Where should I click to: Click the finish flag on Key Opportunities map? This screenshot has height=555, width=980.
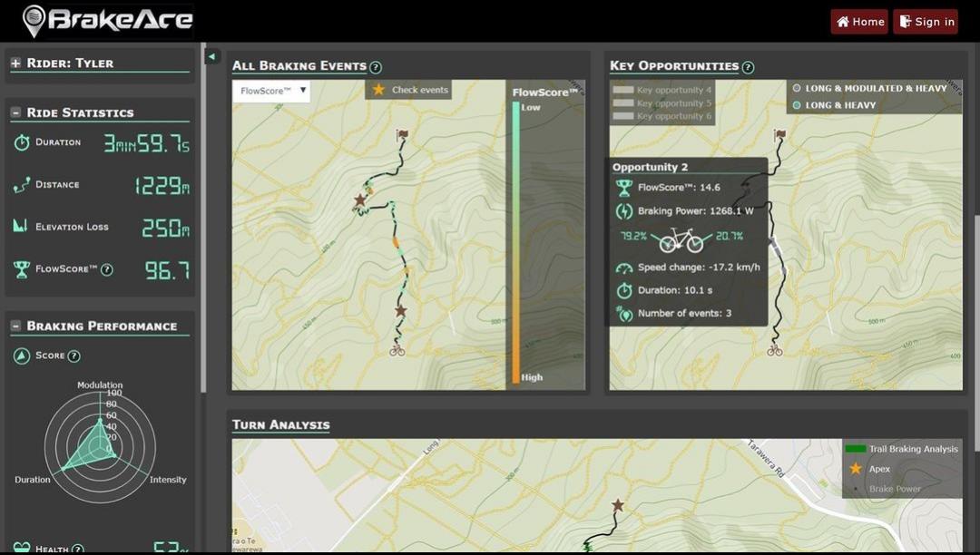click(x=779, y=135)
